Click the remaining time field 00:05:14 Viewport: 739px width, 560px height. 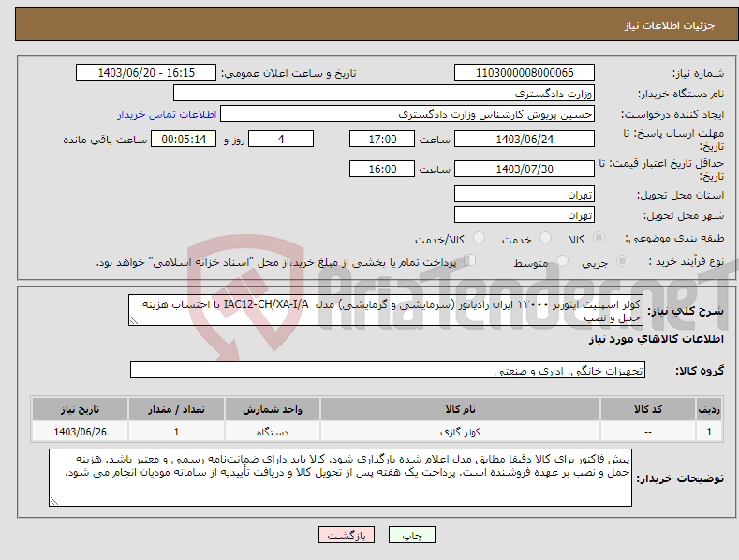tap(184, 139)
